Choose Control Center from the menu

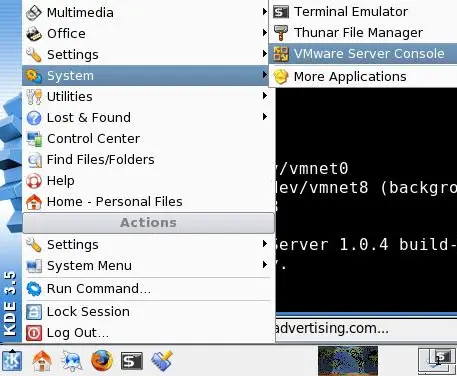(x=148, y=139)
